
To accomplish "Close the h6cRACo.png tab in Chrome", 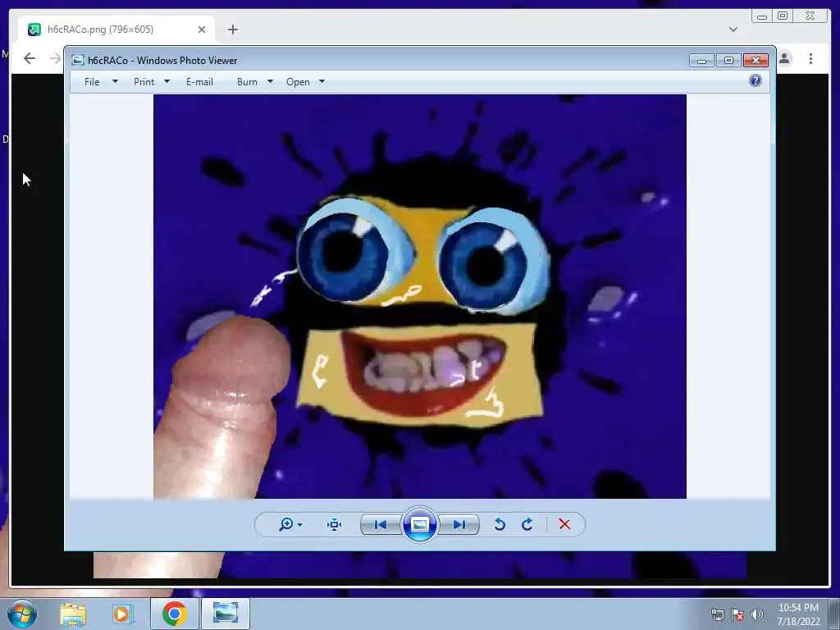I will tap(202, 30).
